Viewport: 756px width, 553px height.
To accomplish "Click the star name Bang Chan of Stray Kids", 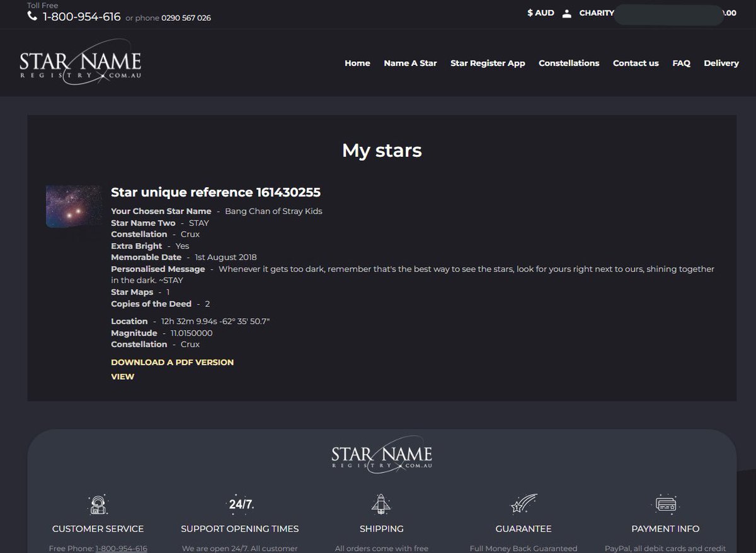I will 273,211.
